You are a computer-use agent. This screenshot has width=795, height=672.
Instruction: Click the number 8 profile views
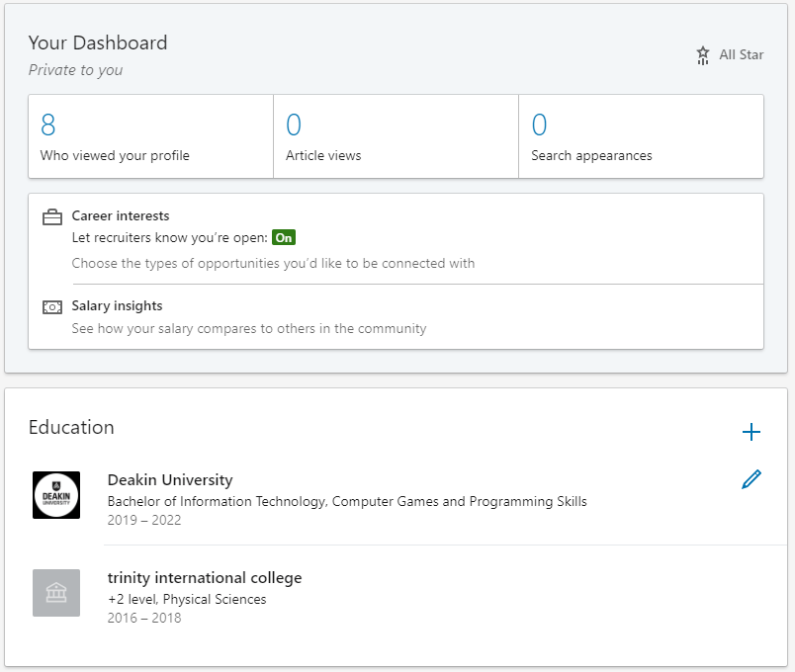click(47, 126)
